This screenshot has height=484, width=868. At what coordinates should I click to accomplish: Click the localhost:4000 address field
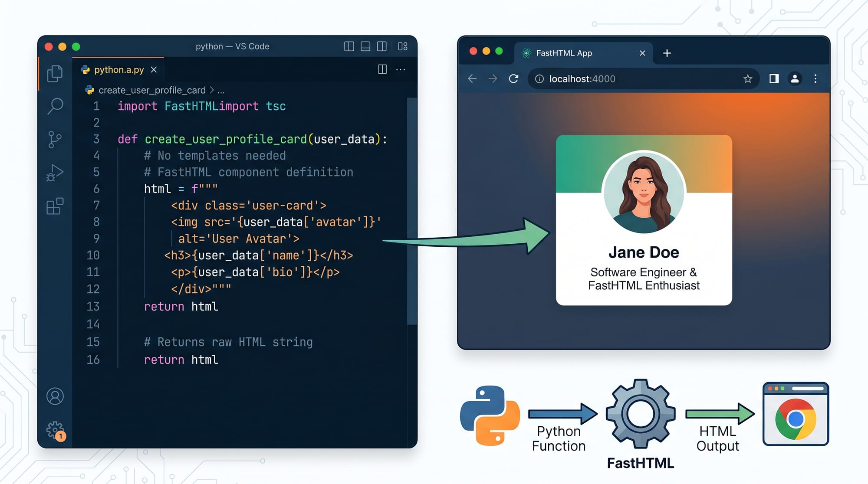pos(643,78)
